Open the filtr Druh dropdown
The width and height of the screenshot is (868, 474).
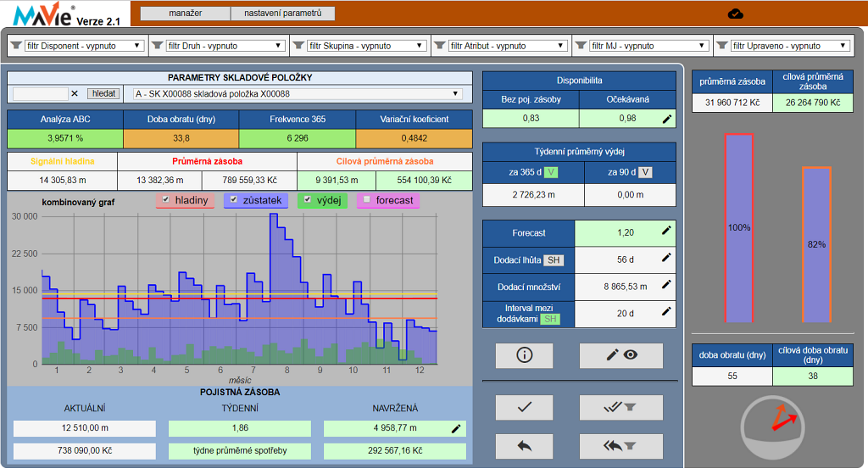point(225,46)
